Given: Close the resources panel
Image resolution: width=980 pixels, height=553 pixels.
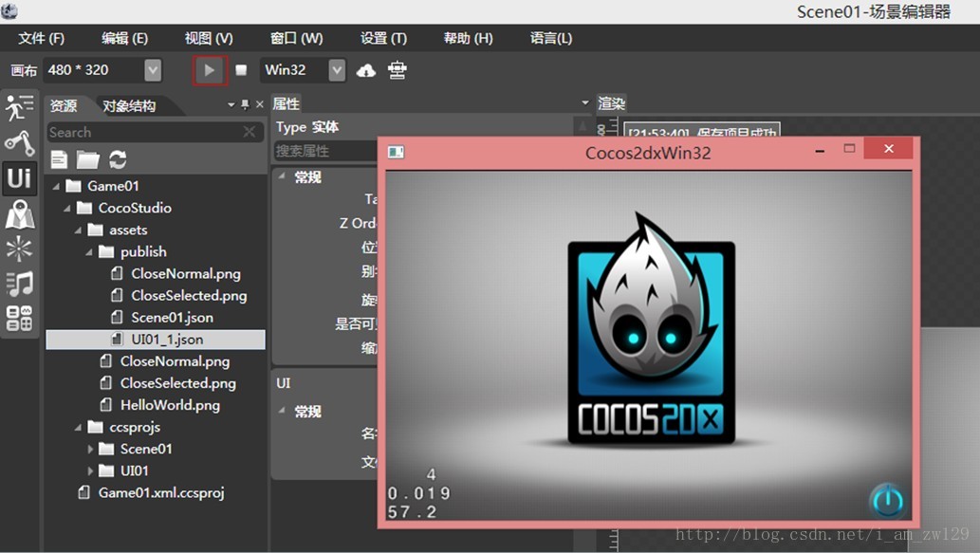Looking at the screenshot, I should point(259,104).
